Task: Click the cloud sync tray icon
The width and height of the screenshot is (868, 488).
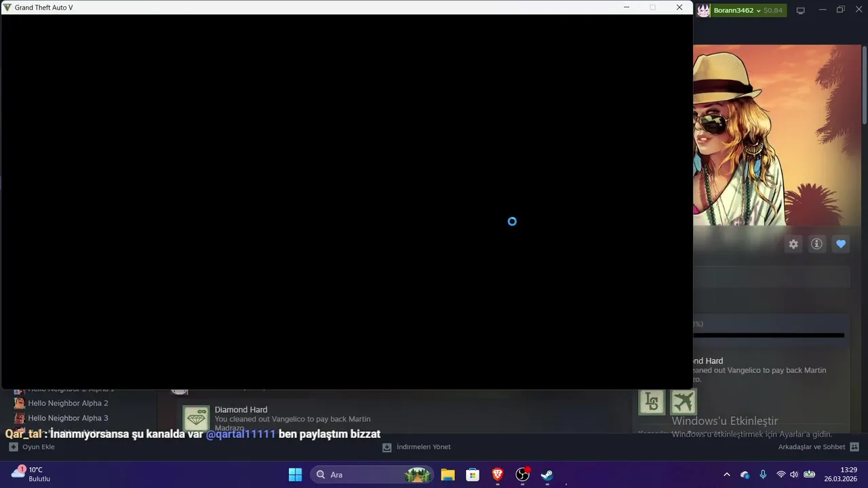Action: 745,474
